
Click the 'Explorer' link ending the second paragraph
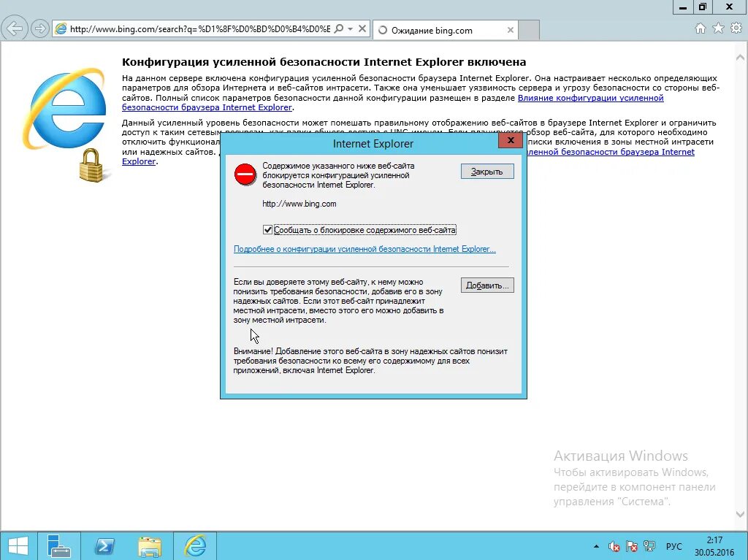(139, 161)
